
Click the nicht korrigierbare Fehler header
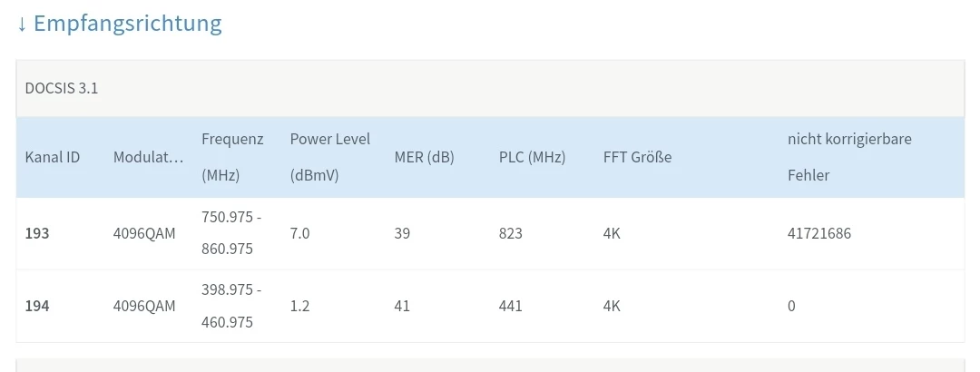coord(849,157)
